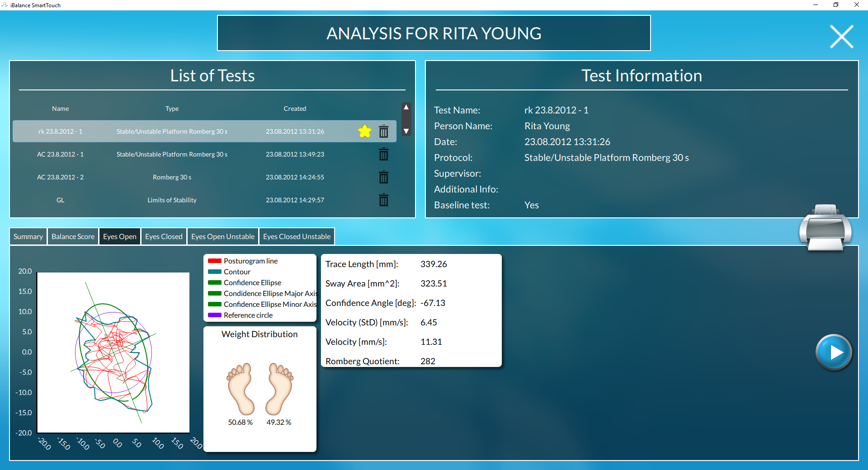Click the posturogram chart
868x470 pixels.
tap(113, 352)
